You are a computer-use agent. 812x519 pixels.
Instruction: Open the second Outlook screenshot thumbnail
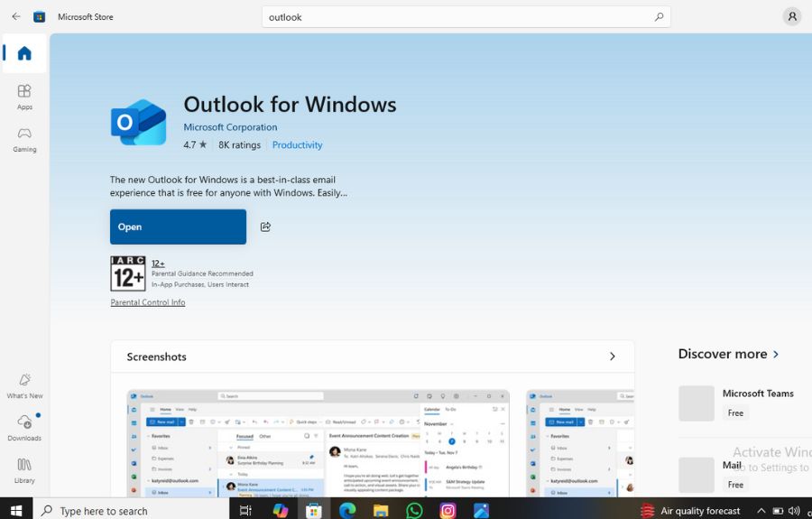(580, 443)
